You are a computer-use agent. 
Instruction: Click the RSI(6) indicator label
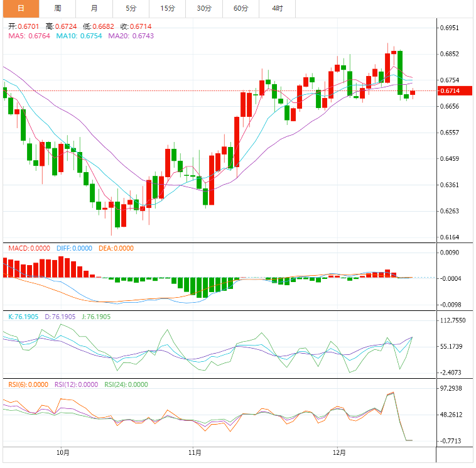[x=28, y=385]
